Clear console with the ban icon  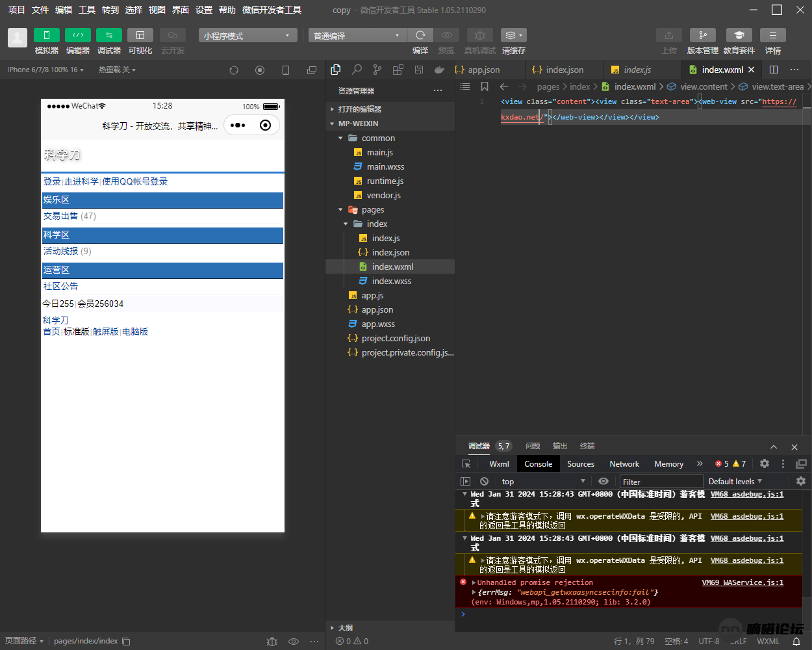(x=484, y=481)
